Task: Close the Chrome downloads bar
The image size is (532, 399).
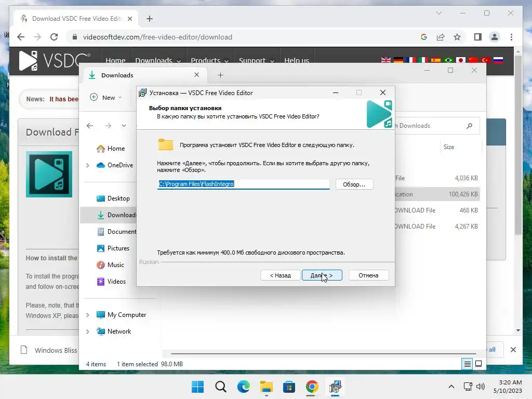Action: (513, 350)
